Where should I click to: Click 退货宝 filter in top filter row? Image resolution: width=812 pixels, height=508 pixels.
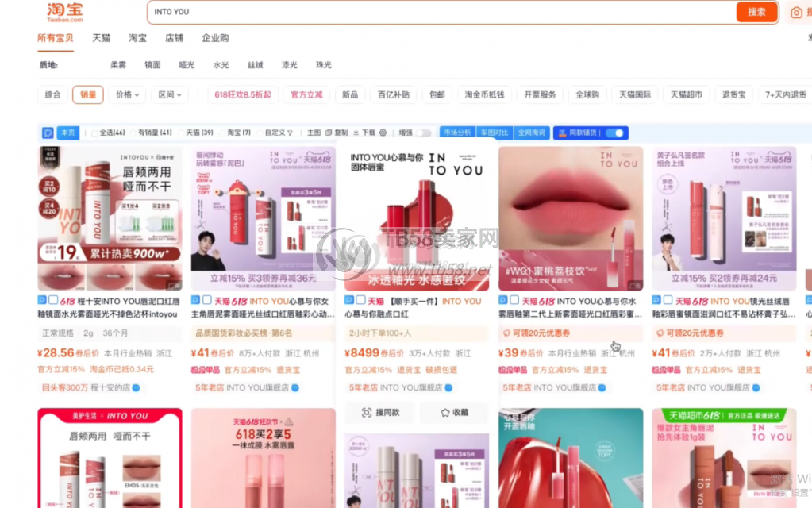tap(733, 94)
